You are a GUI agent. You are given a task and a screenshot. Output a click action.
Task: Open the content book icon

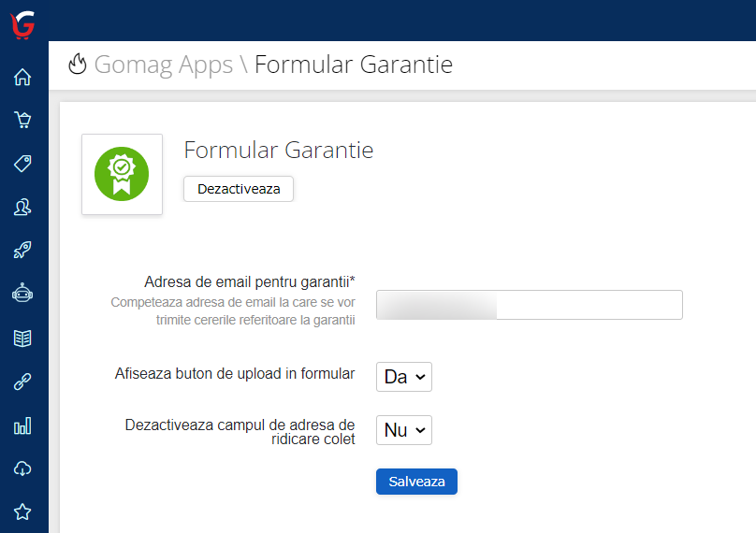(22, 339)
